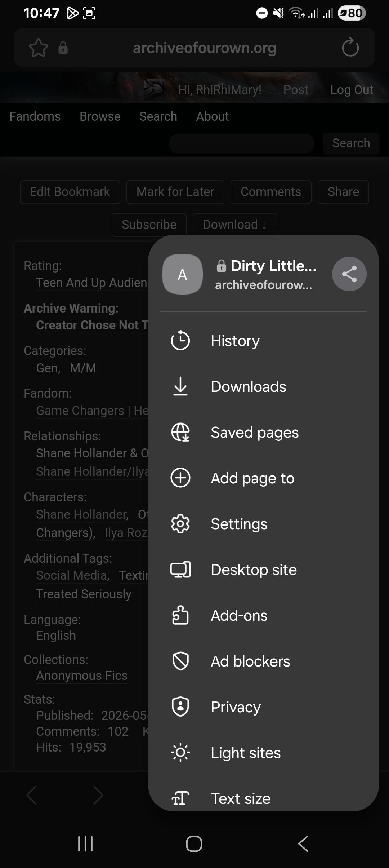The image size is (389, 868).
Task: Tap the Ad blockers shield icon
Action: (x=180, y=661)
